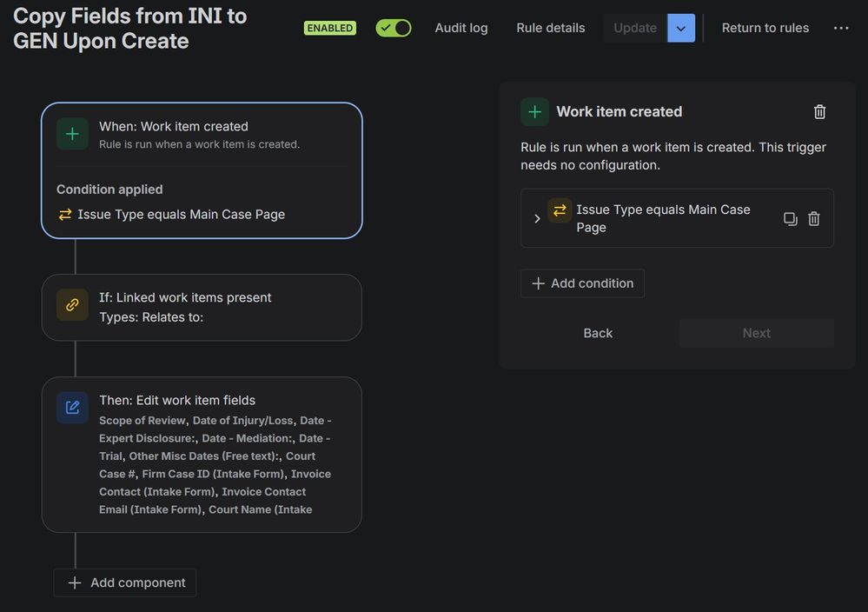Screen dimensions: 868x612
Task: Click the blue edit pencil icon
Action: pyautogui.click(x=72, y=408)
